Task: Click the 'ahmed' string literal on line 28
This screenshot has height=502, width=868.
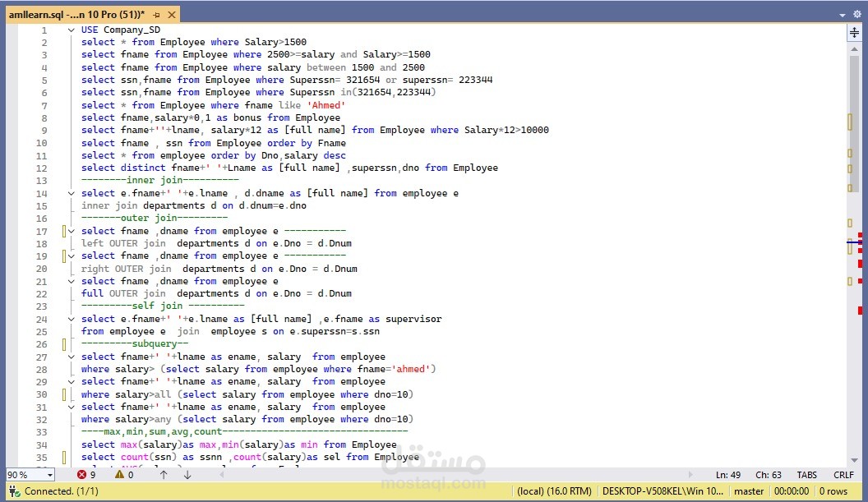Action: [411, 369]
